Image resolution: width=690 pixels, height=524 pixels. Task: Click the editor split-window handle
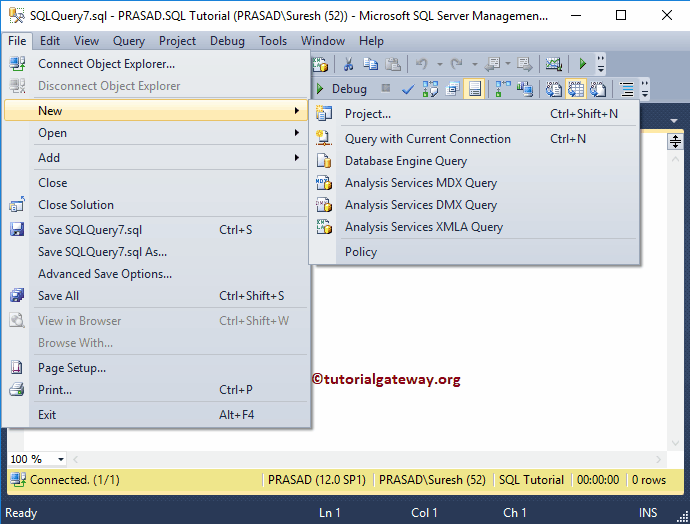click(x=675, y=142)
